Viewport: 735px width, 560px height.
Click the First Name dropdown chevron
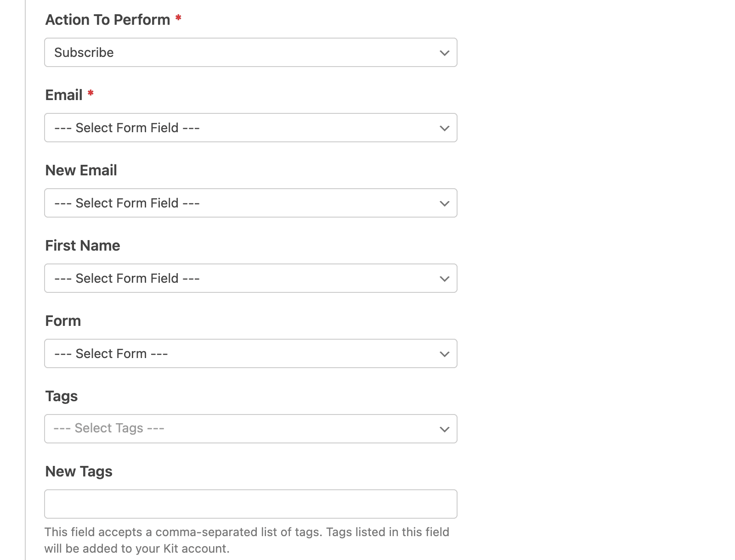pos(444,279)
